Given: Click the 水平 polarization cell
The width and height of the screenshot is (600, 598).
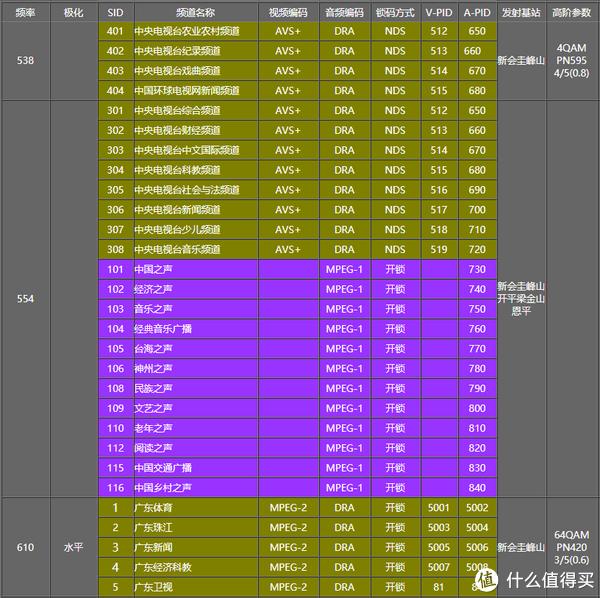Looking at the screenshot, I should pos(73,547).
